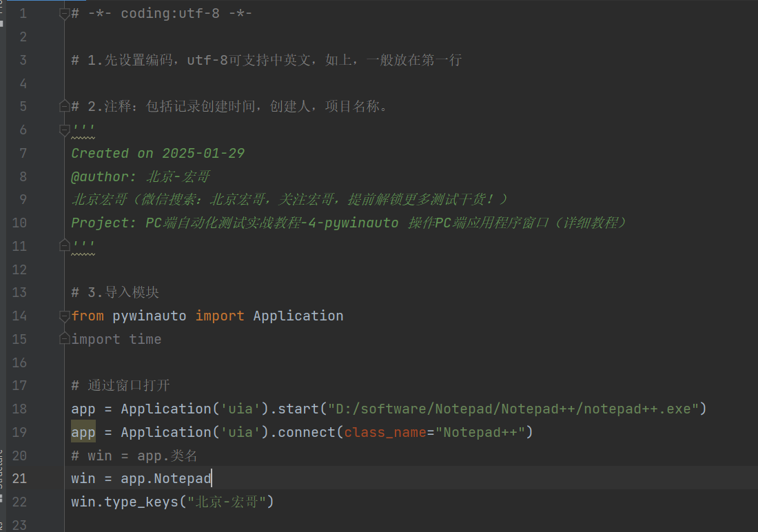The height and width of the screenshot is (532, 758).
Task: Click the highlighted 'app' variable on line 19
Action: point(83,432)
